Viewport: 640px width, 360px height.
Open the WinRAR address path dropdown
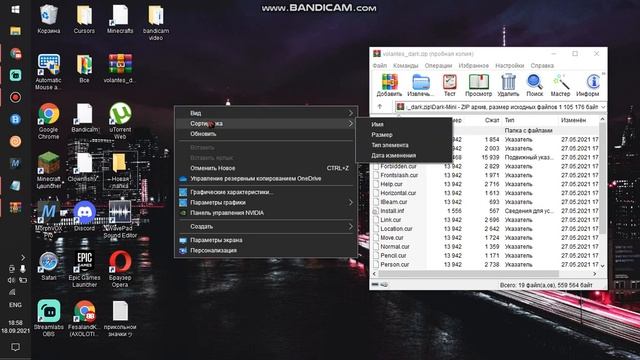603,107
